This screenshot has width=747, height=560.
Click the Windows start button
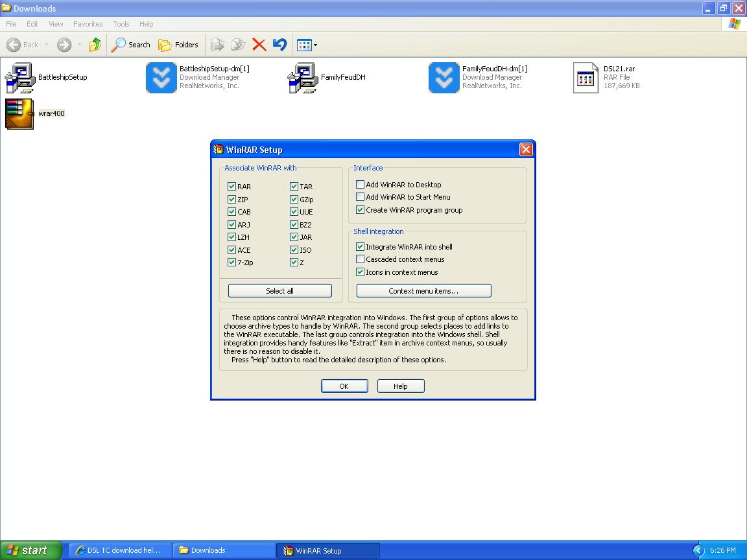click(31, 550)
